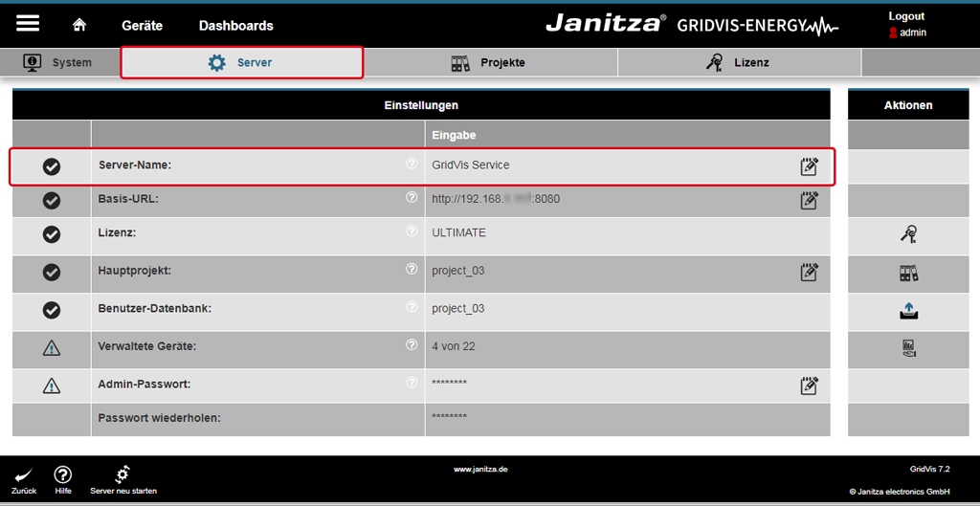Screen dimensions: 980x506
Task: Click managed devices action icon
Action: 908,348
